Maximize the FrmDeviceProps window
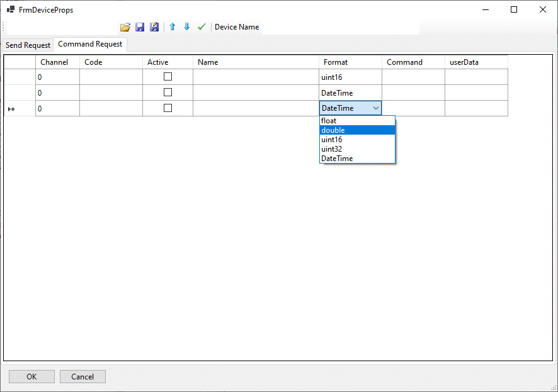 click(514, 9)
